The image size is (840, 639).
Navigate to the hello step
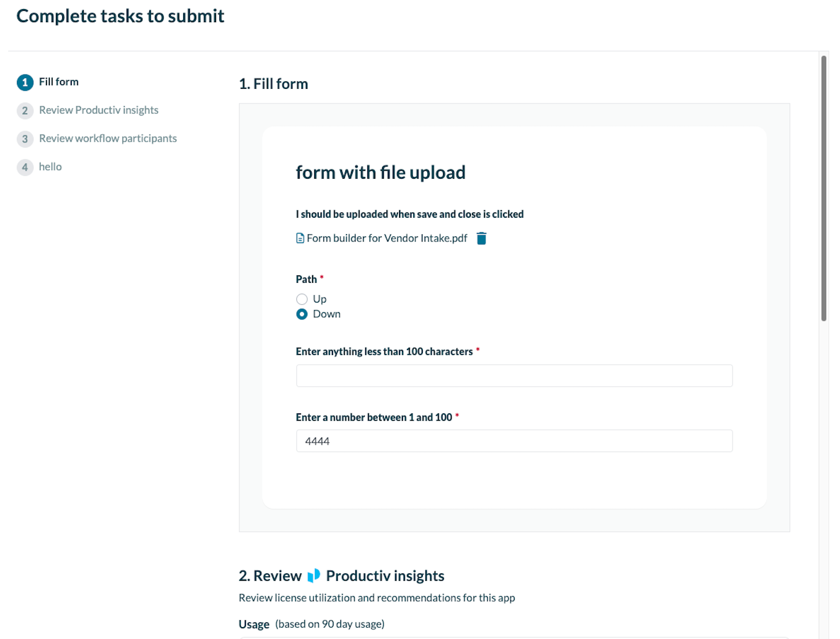(x=50, y=167)
